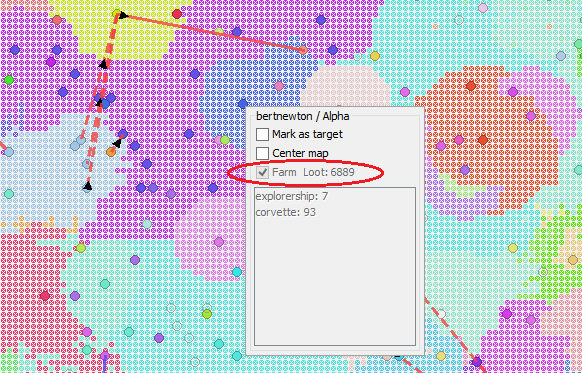Click the bright blue planet on the dashed route
The height and width of the screenshot is (373, 582).
coord(105,104)
